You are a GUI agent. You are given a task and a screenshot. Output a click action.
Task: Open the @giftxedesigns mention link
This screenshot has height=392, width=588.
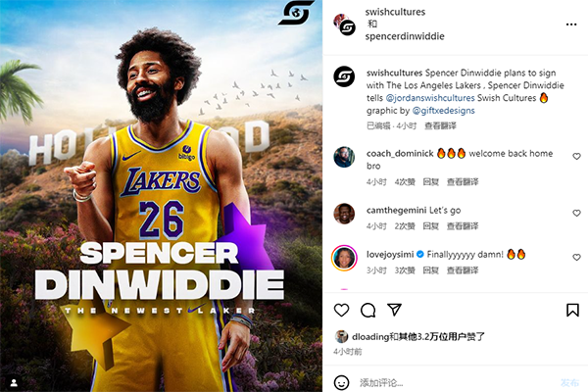click(443, 111)
